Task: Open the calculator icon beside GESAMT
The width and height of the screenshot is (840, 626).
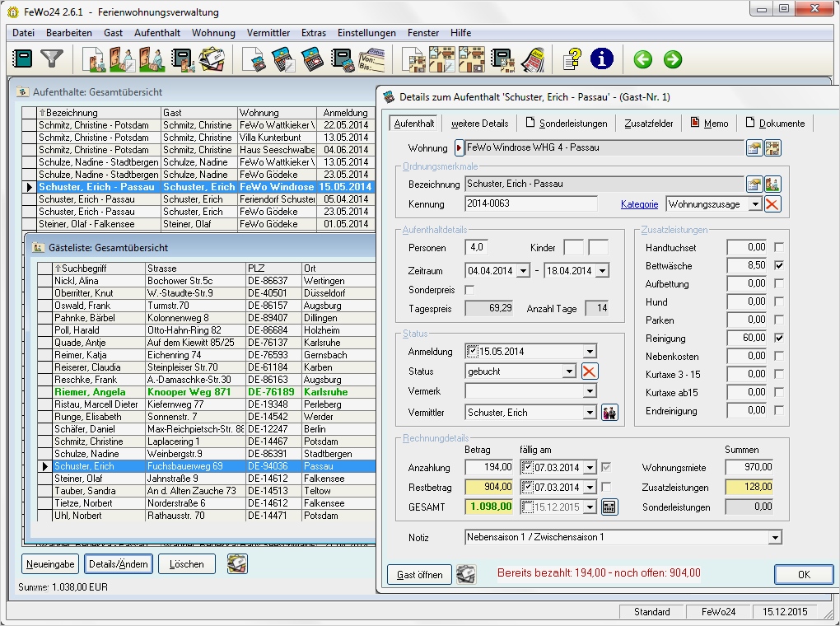Action: [609, 507]
